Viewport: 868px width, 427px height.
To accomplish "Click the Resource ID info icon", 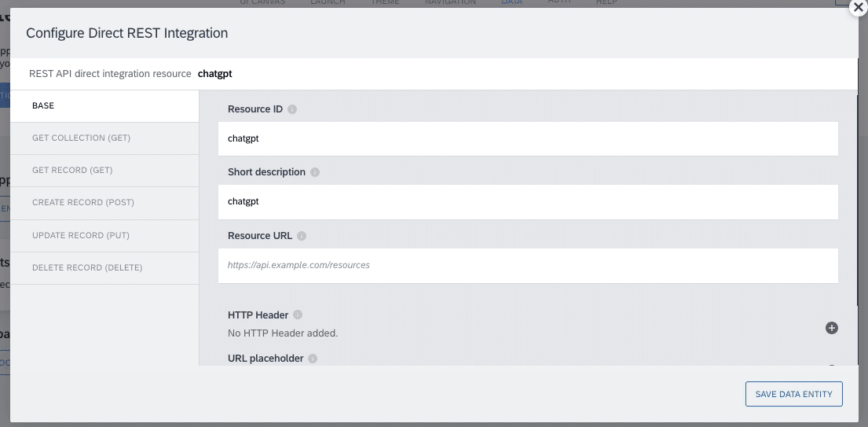I will click(292, 109).
